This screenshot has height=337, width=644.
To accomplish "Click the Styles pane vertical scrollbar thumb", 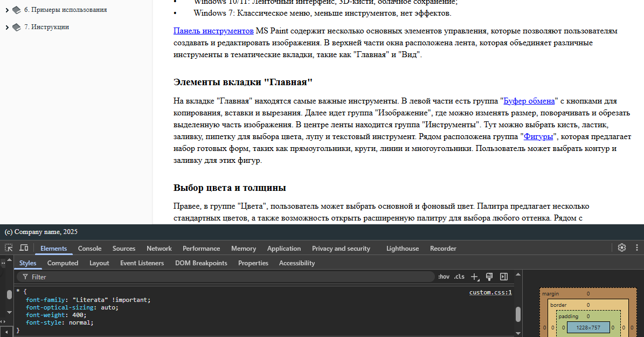I will tap(518, 314).
